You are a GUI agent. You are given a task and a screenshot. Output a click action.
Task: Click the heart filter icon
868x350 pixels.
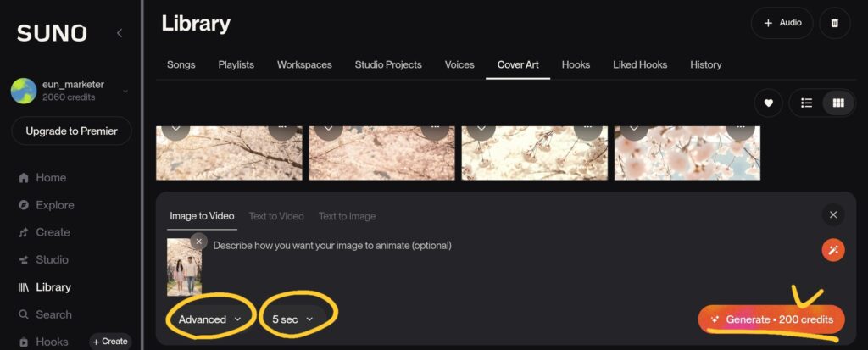tap(768, 103)
